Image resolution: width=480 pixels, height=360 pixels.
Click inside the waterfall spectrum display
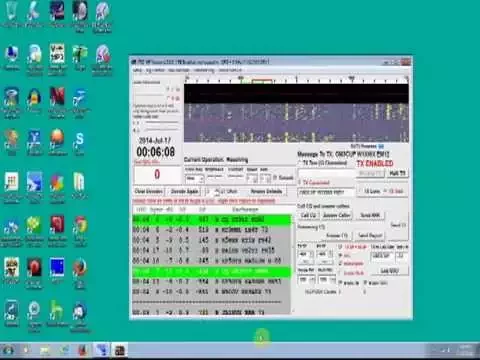[296, 123]
